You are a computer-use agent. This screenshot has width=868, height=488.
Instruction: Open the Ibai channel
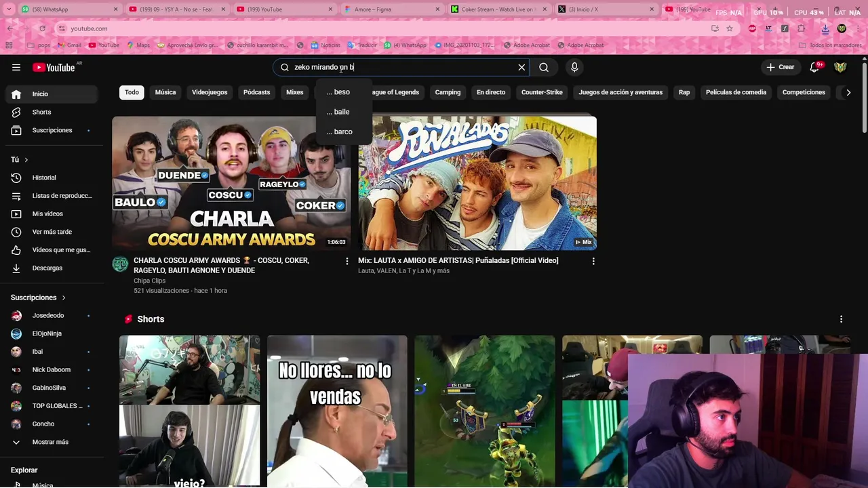pyautogui.click(x=52, y=352)
